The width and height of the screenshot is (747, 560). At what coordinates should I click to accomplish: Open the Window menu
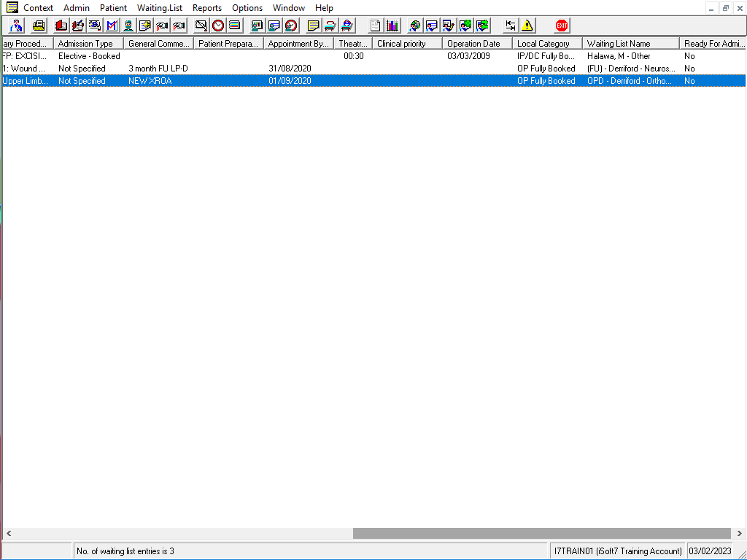[x=289, y=8]
